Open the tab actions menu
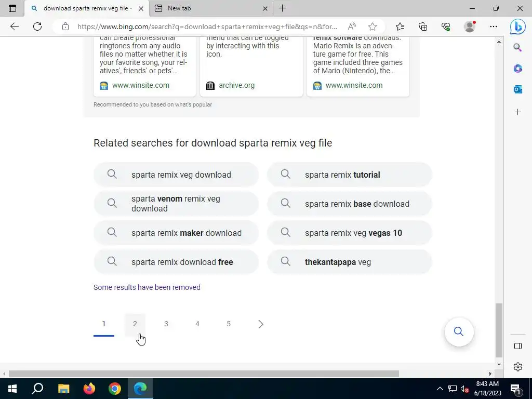This screenshot has width=532, height=399. point(12,8)
